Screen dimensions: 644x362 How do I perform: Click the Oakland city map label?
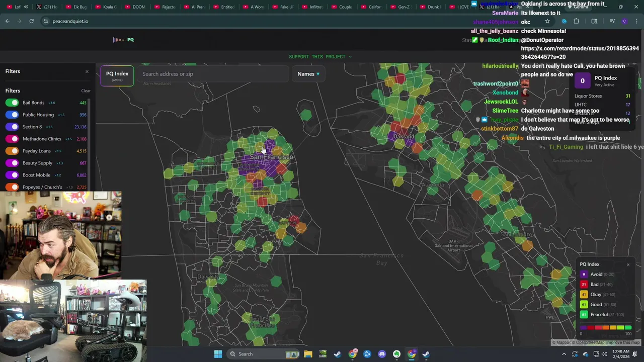[404, 137]
